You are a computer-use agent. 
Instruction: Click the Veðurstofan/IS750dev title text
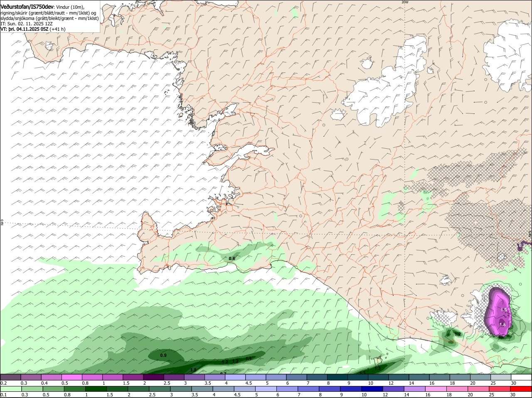point(27,7)
